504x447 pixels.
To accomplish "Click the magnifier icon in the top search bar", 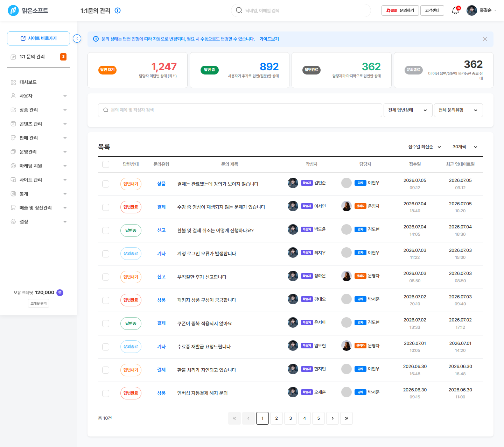I will [239, 10].
